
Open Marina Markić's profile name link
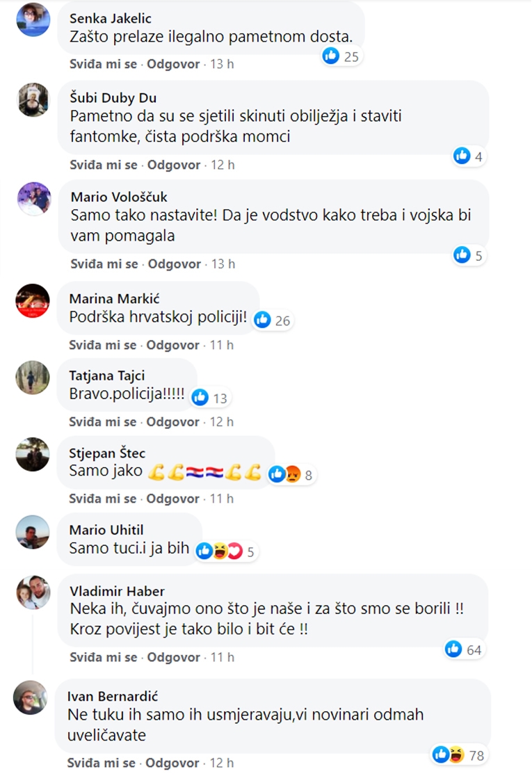tap(115, 298)
